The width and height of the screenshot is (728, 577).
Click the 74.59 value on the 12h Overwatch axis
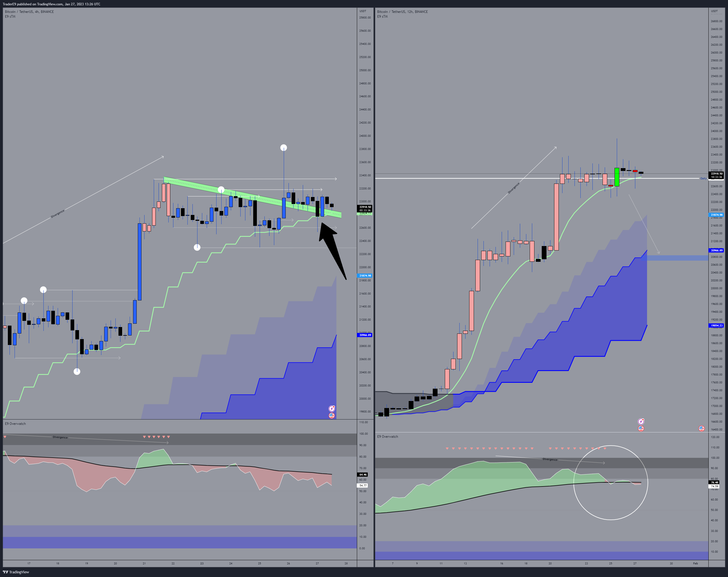pos(715,486)
